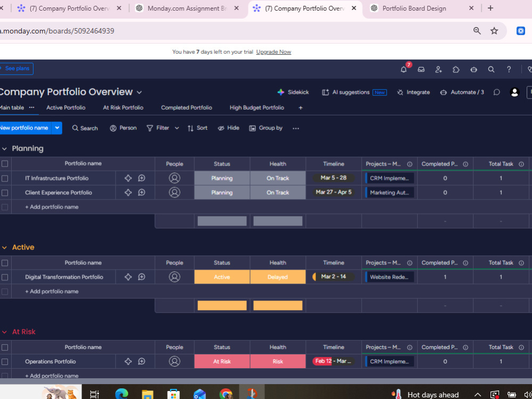Check the Client Experience Portfolio row
The image size is (532, 399).
pos(5,193)
